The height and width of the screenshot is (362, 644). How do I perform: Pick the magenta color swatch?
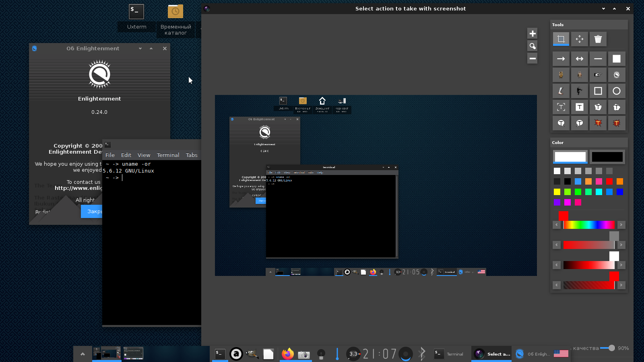pos(567,202)
